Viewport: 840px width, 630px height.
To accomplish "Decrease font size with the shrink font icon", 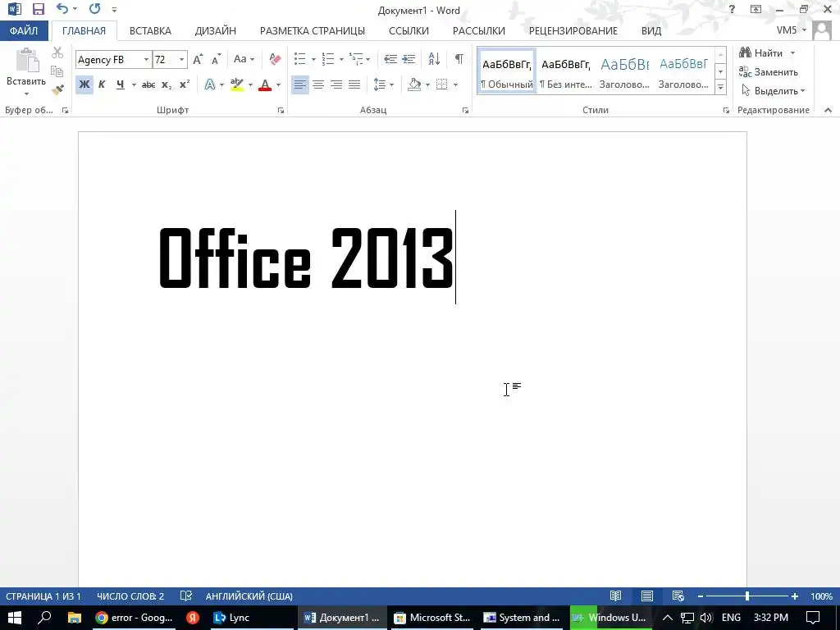I will [216, 59].
